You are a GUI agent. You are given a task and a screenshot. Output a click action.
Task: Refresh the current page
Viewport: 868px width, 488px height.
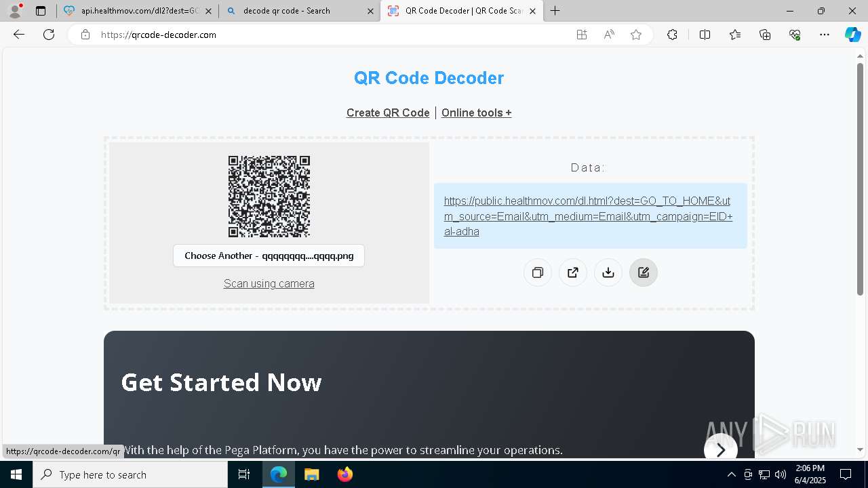[x=49, y=35]
